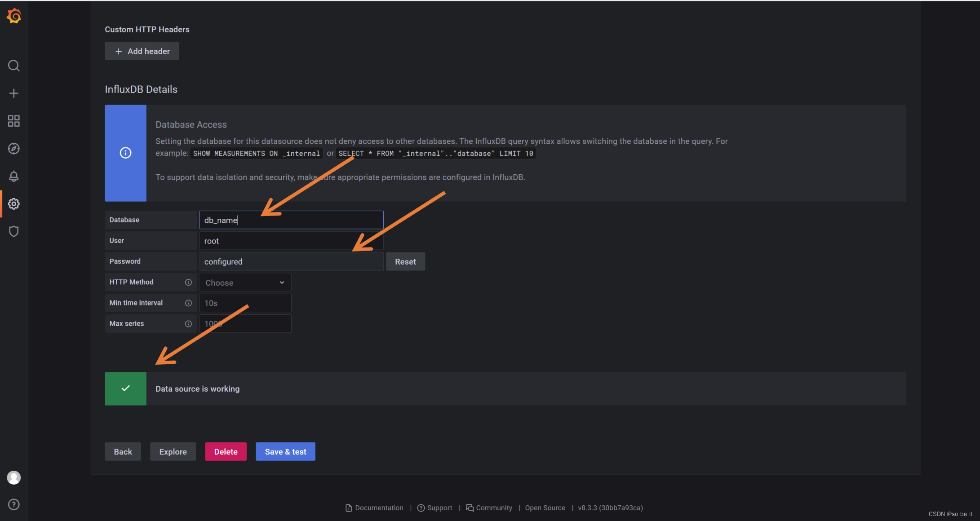This screenshot has height=521, width=980.
Task: Expand the HTTP Method Choose dropdown
Action: click(x=245, y=283)
